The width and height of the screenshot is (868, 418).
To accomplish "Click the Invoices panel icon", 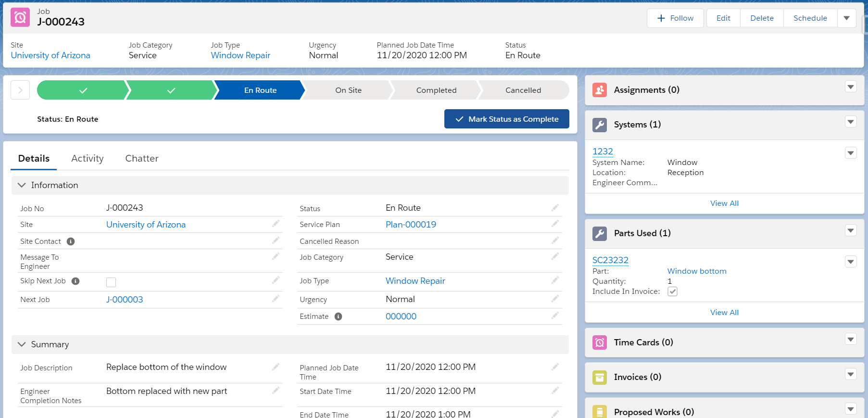I will (x=599, y=377).
